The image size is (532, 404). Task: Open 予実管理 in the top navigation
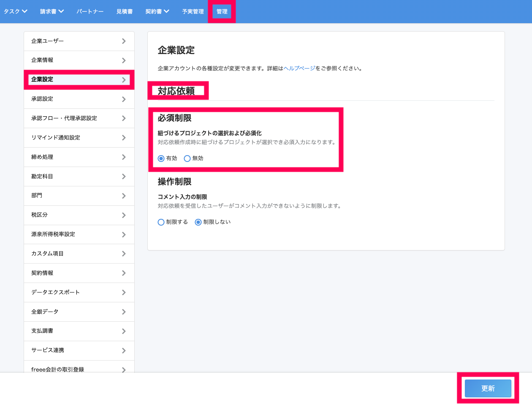click(193, 11)
